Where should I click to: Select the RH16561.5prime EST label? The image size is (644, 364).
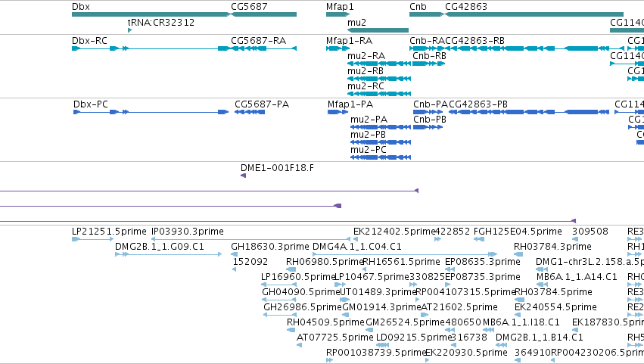pyautogui.click(x=401, y=262)
